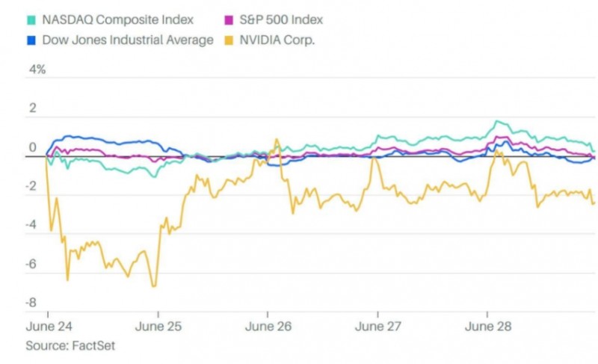Click the yellow NVIDIA legend swatch
598x364 pixels.
[x=230, y=40]
